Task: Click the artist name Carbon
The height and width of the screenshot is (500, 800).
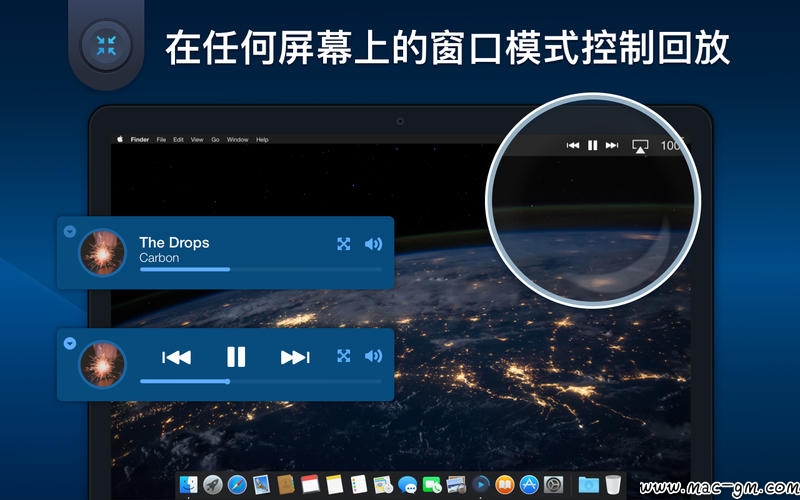Action: (159, 258)
